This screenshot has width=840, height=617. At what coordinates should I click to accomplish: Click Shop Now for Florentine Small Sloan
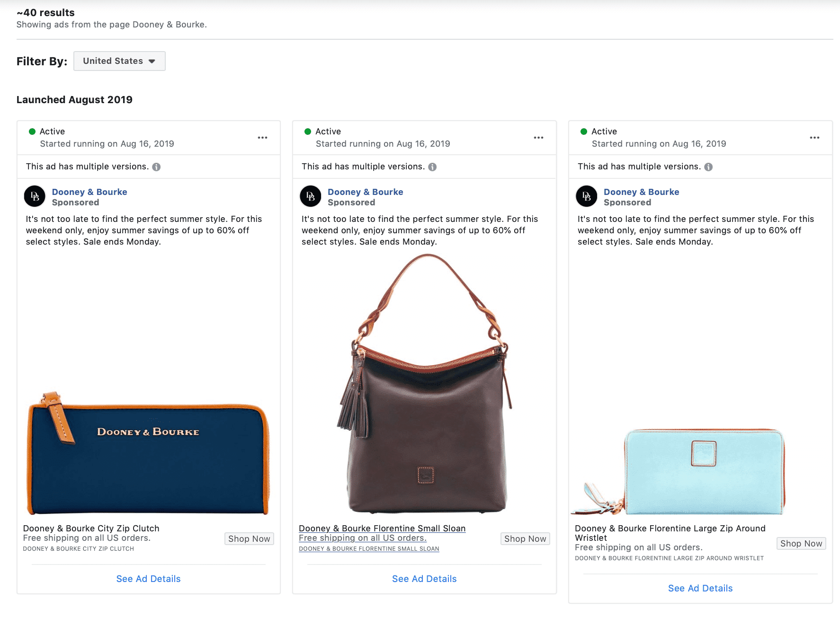pyautogui.click(x=525, y=539)
